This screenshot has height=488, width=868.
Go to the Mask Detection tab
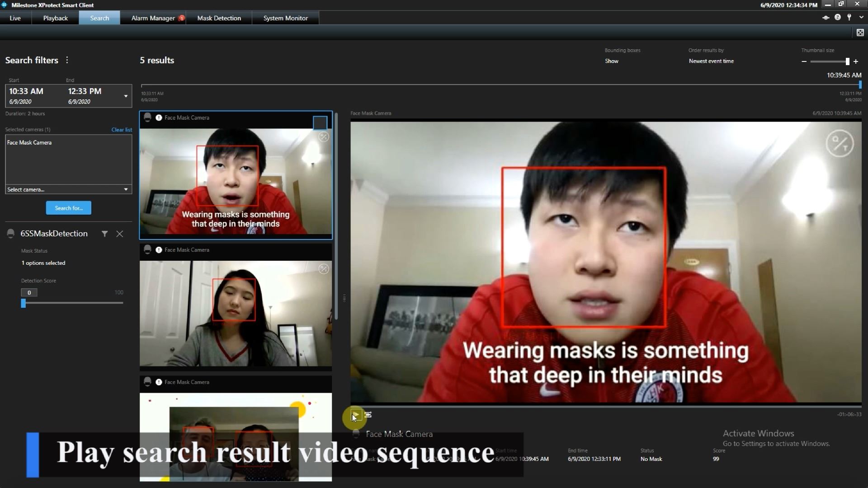(x=219, y=18)
